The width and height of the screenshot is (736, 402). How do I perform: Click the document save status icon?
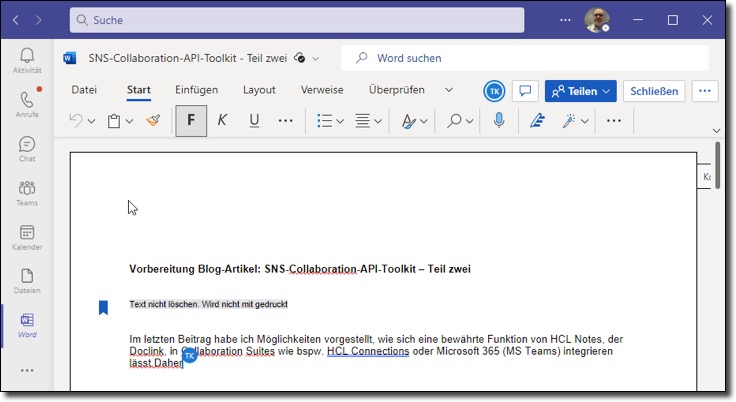coord(299,58)
